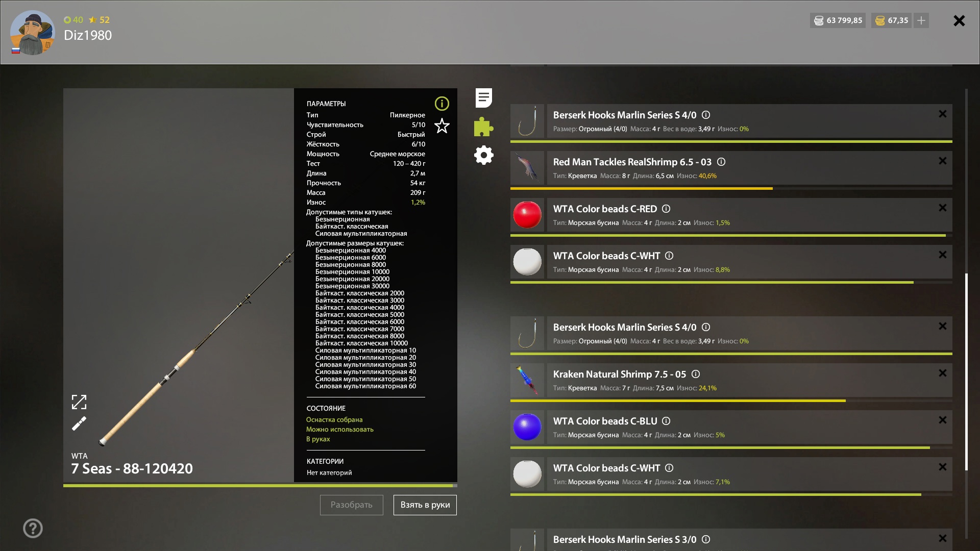This screenshot has height=551, width=980.
Task: Remove Red Man Tackles RealShrimp 6.5 - 03
Action: point(943,161)
